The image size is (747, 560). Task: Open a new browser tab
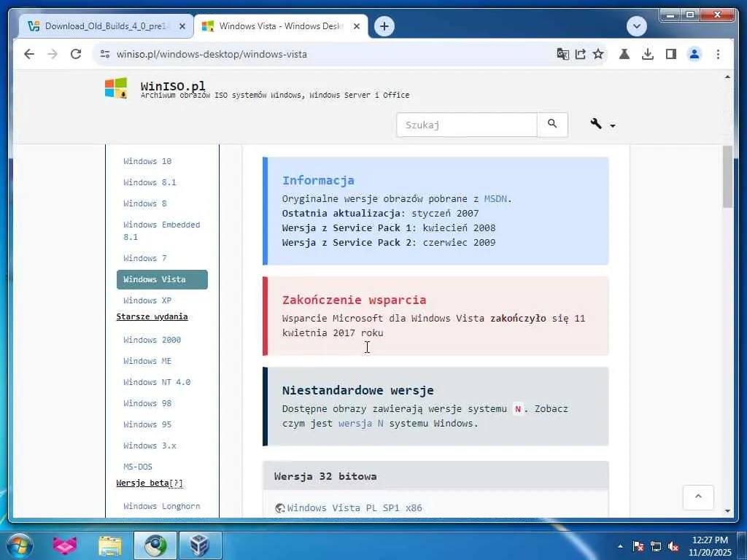point(384,26)
